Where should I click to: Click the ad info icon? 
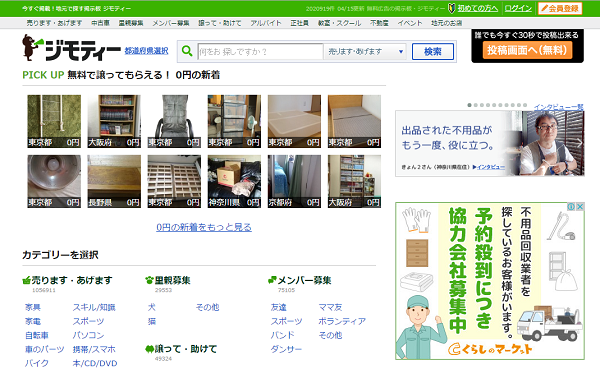571,207
